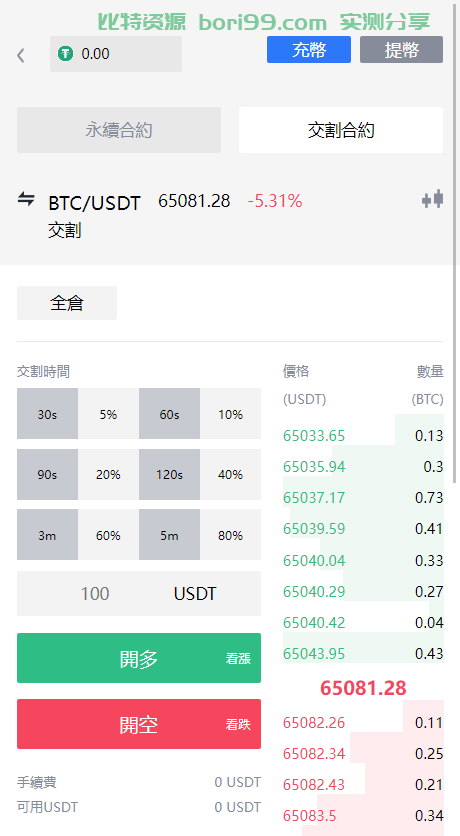Click the BTC/USDT trading pair name
This screenshot has height=836, width=460.
(94, 203)
